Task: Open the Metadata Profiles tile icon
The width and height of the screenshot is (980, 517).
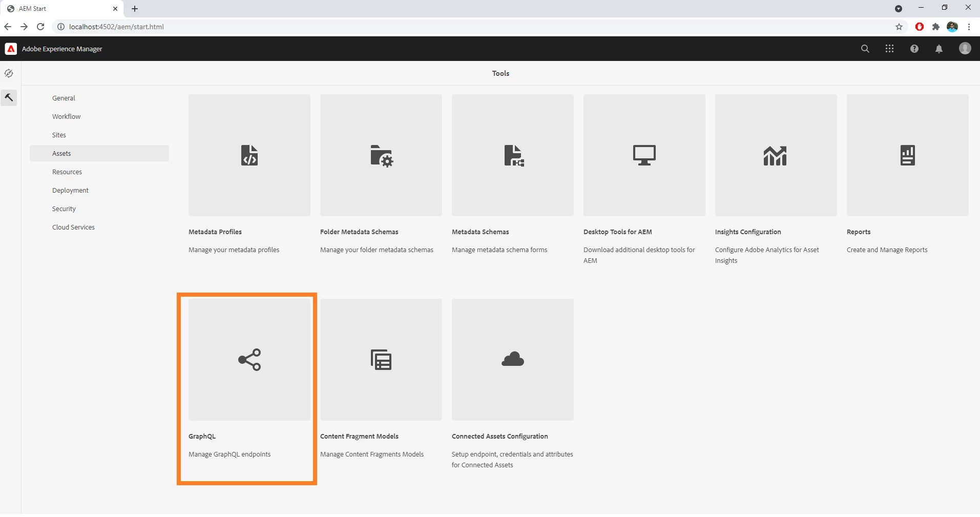Action: (x=249, y=155)
